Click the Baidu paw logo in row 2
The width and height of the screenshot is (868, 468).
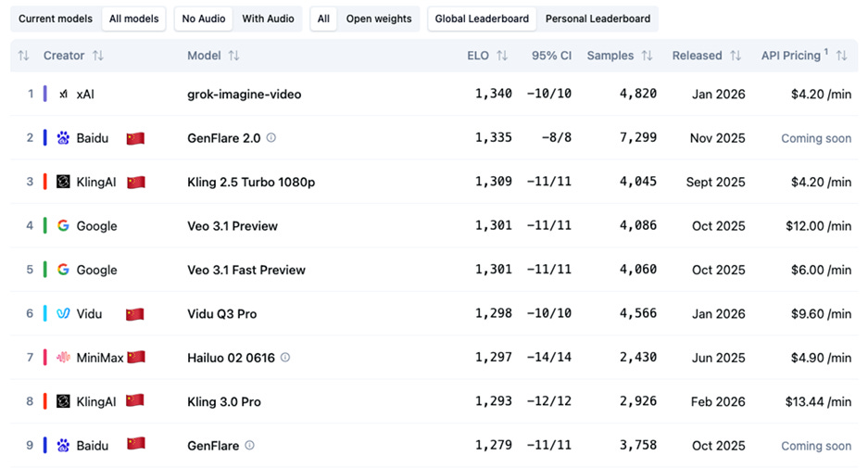coord(63,138)
